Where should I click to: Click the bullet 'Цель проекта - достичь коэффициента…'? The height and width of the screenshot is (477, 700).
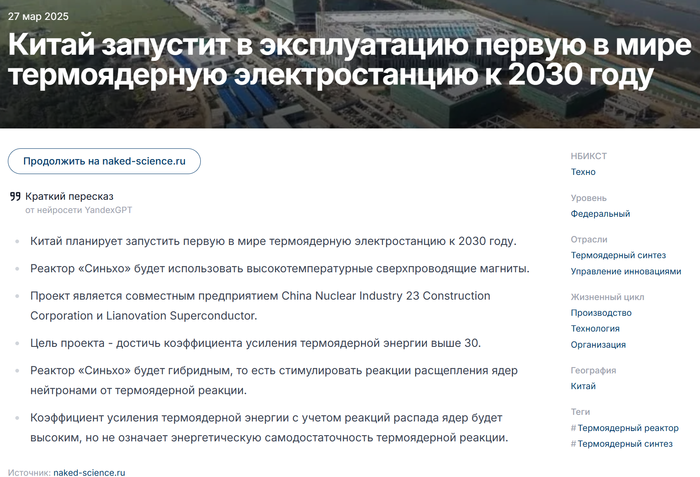click(x=255, y=343)
